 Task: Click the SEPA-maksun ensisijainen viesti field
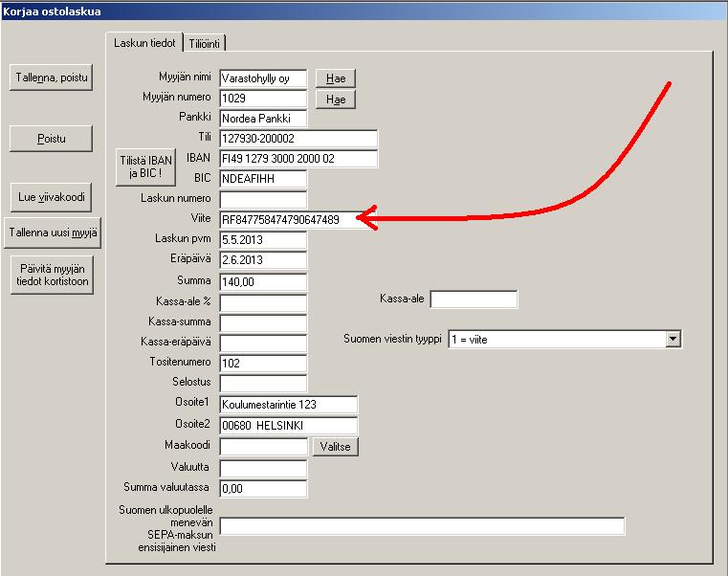coord(422,526)
